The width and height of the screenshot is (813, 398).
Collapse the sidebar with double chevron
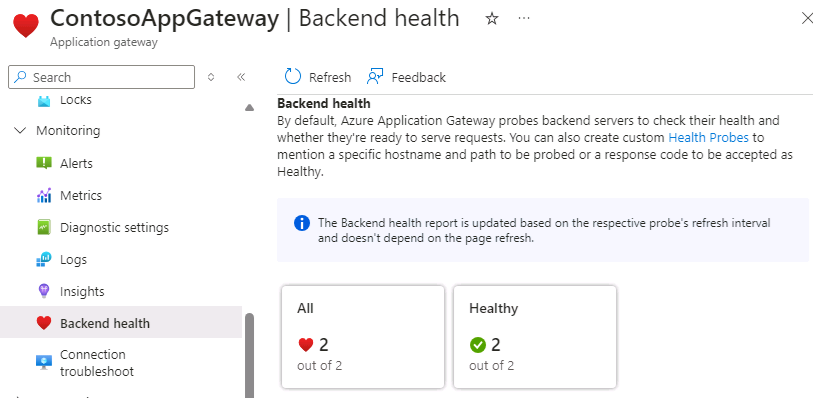point(241,77)
